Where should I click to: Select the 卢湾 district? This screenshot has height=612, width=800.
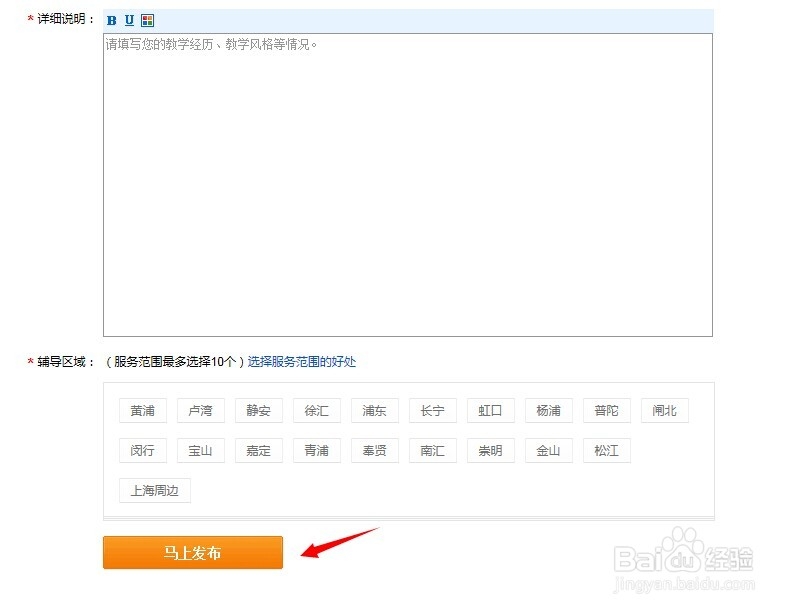[200, 410]
